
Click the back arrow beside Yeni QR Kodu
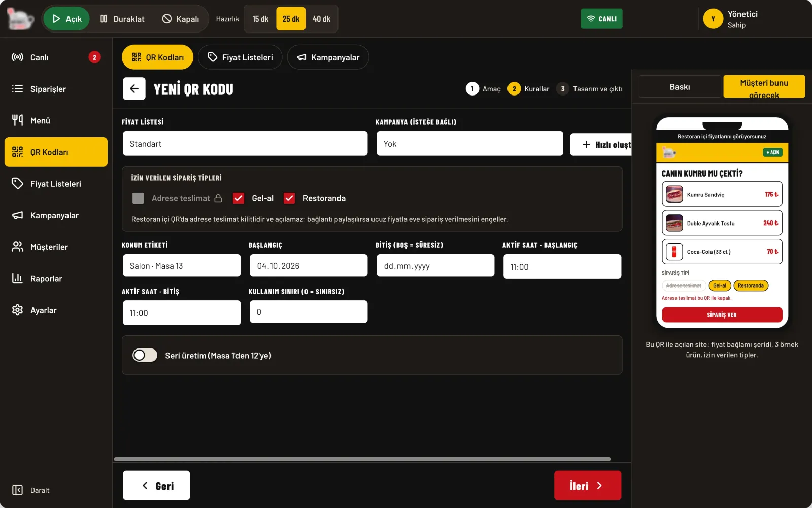pyautogui.click(x=134, y=89)
